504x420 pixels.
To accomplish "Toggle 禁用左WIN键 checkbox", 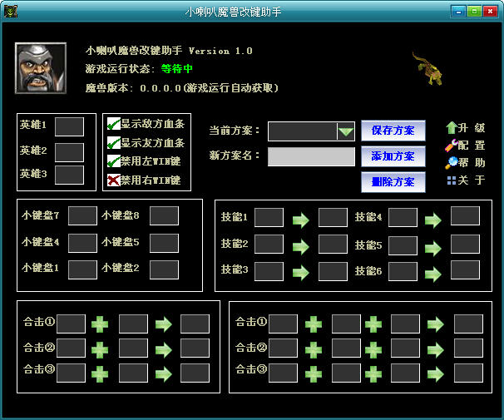I will tap(113, 161).
